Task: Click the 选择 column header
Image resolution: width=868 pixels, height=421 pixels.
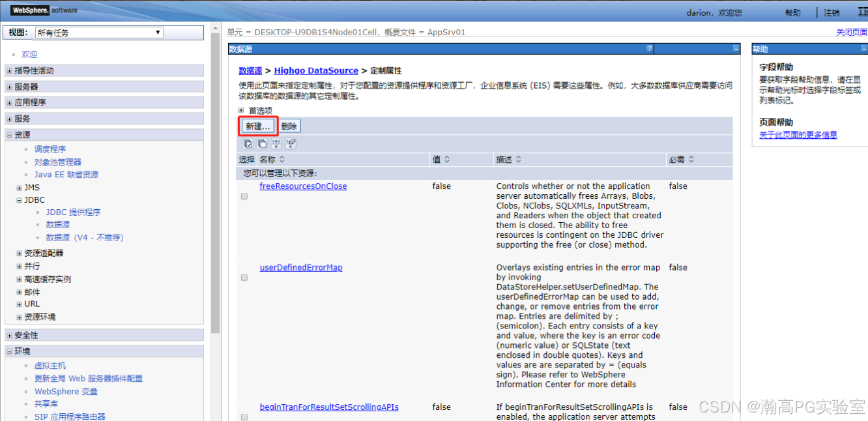Action: 246,159
